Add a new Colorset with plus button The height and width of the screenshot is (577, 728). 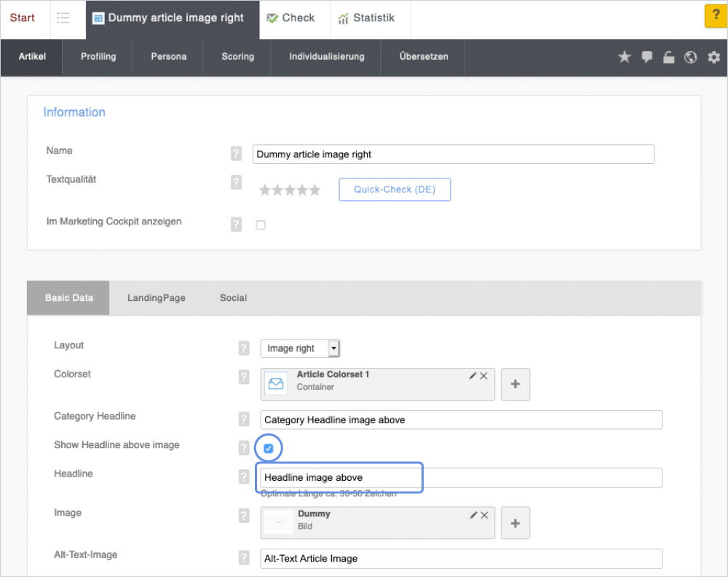[x=515, y=384]
